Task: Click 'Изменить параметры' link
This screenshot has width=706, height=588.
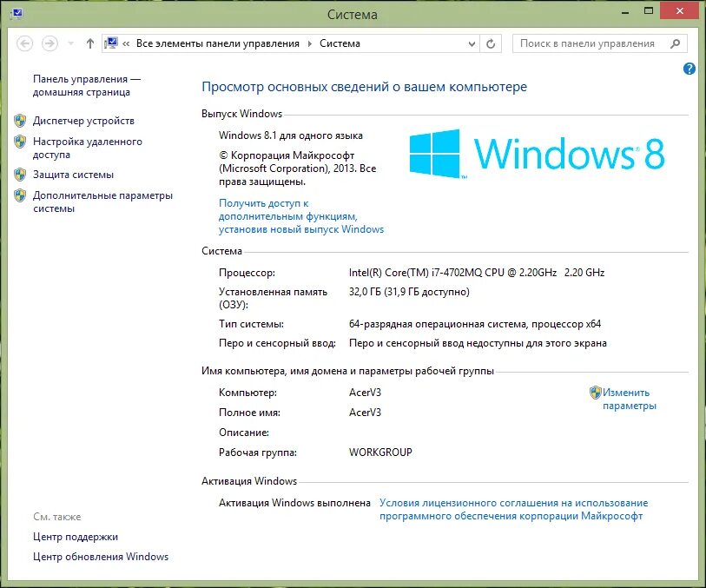Action: (x=629, y=399)
